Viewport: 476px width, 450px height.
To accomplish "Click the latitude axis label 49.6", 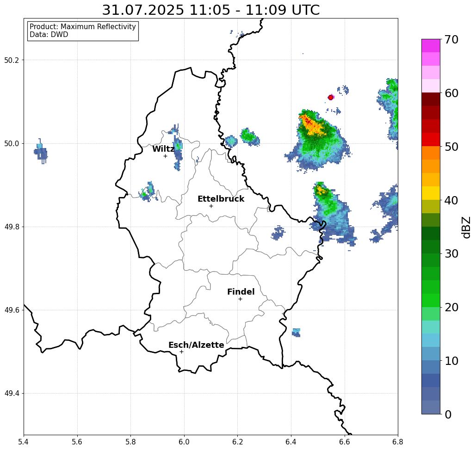I will coord(12,310).
